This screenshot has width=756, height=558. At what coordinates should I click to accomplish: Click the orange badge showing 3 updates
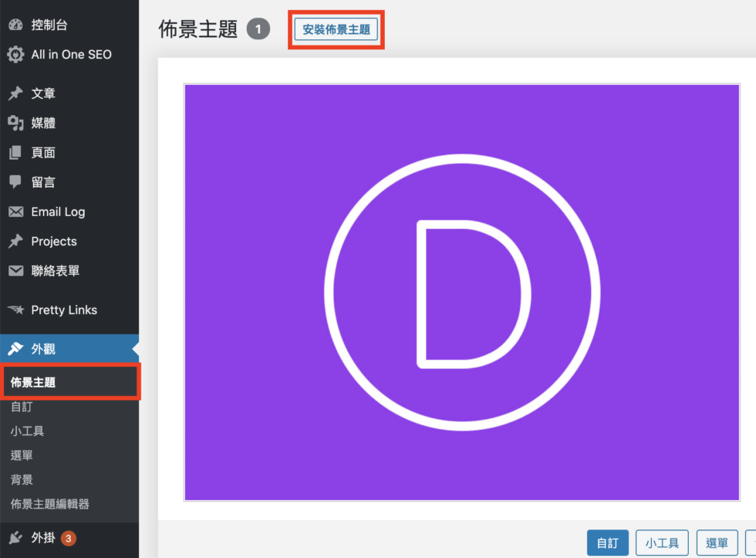point(69,538)
